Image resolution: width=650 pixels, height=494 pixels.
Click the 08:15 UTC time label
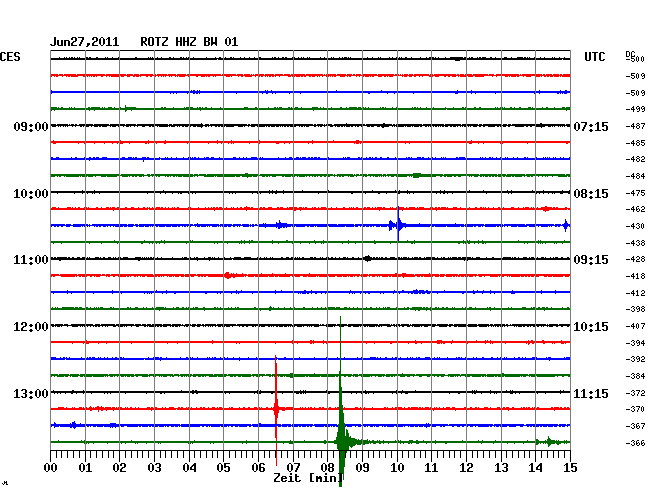(591, 194)
